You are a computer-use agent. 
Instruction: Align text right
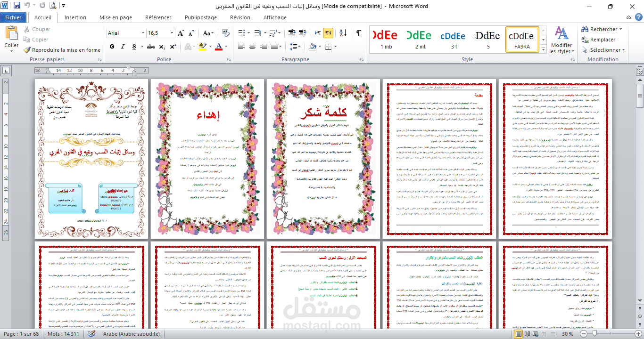[x=264, y=47]
